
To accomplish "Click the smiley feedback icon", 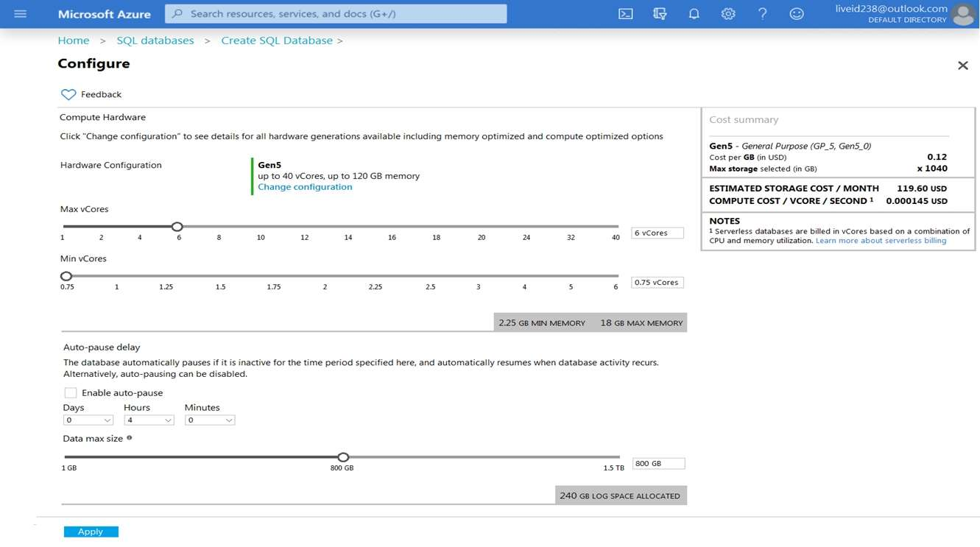I will coord(797,14).
